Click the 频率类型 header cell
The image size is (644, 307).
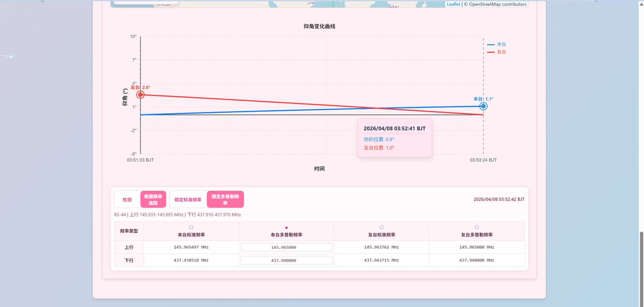pyautogui.click(x=129, y=231)
